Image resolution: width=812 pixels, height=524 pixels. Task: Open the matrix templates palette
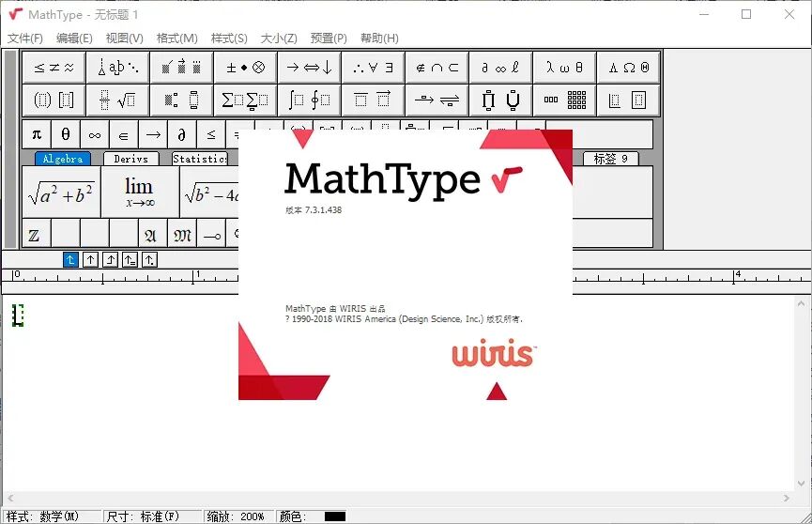tap(564, 100)
